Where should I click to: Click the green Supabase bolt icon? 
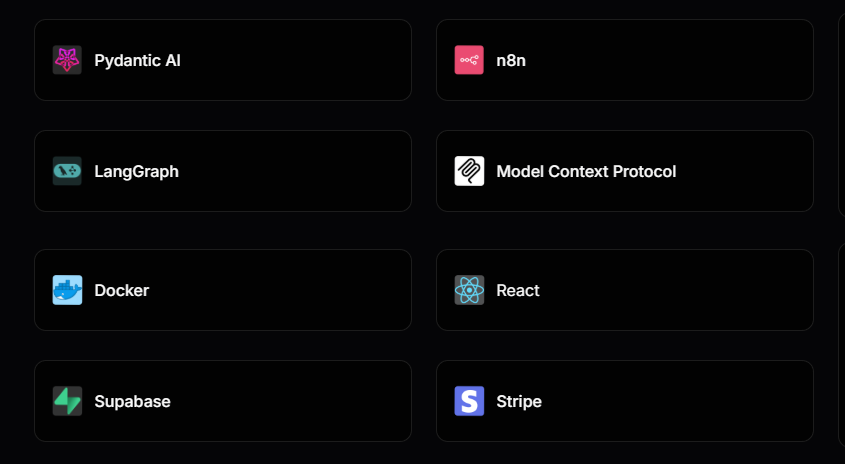tap(67, 401)
